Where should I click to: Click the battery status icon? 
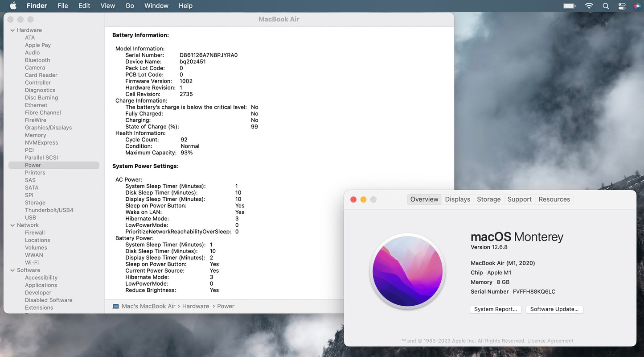569,6
